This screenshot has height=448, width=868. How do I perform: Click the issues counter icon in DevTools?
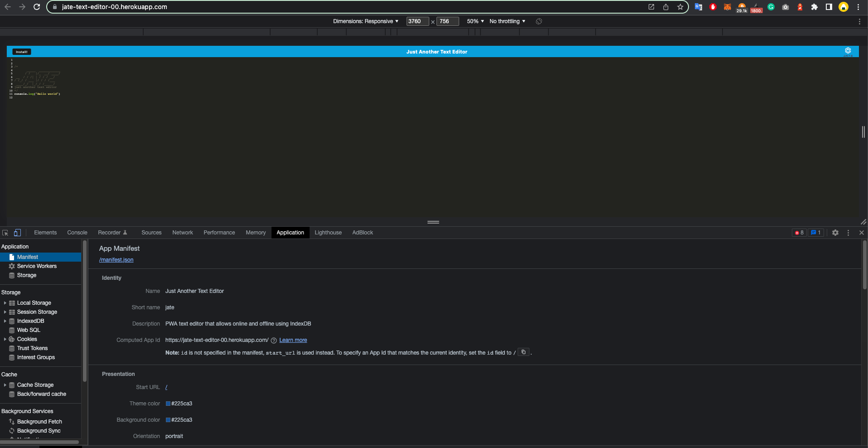pos(815,233)
